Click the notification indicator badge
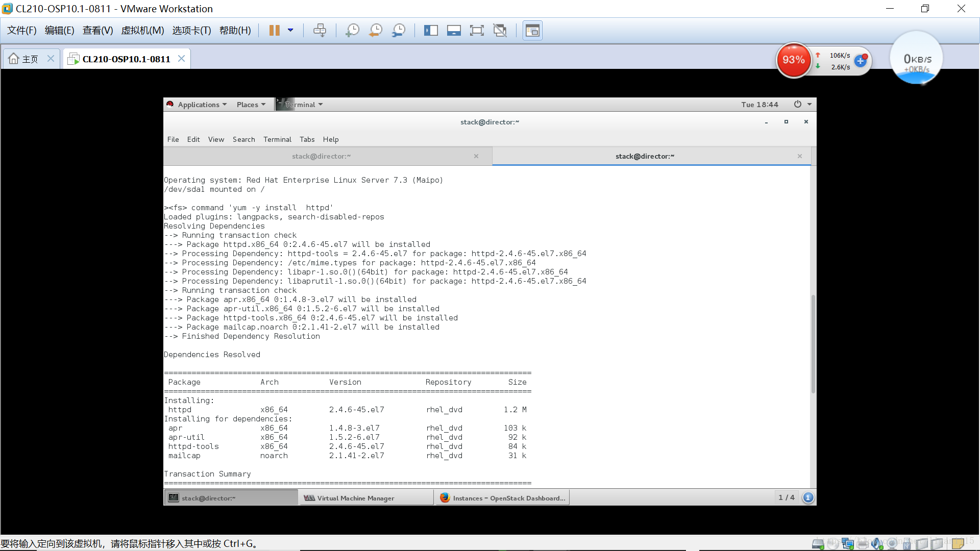 pyautogui.click(x=808, y=497)
